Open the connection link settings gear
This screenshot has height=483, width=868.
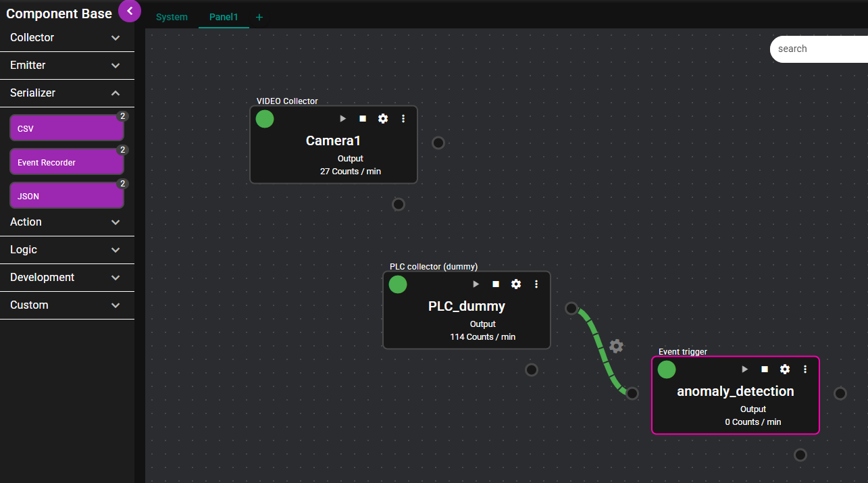tap(616, 347)
